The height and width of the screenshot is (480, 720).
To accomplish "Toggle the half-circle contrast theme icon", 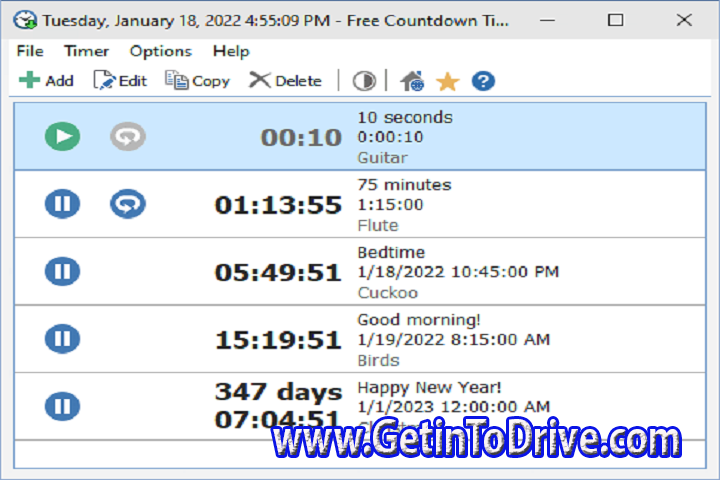I will click(x=364, y=81).
